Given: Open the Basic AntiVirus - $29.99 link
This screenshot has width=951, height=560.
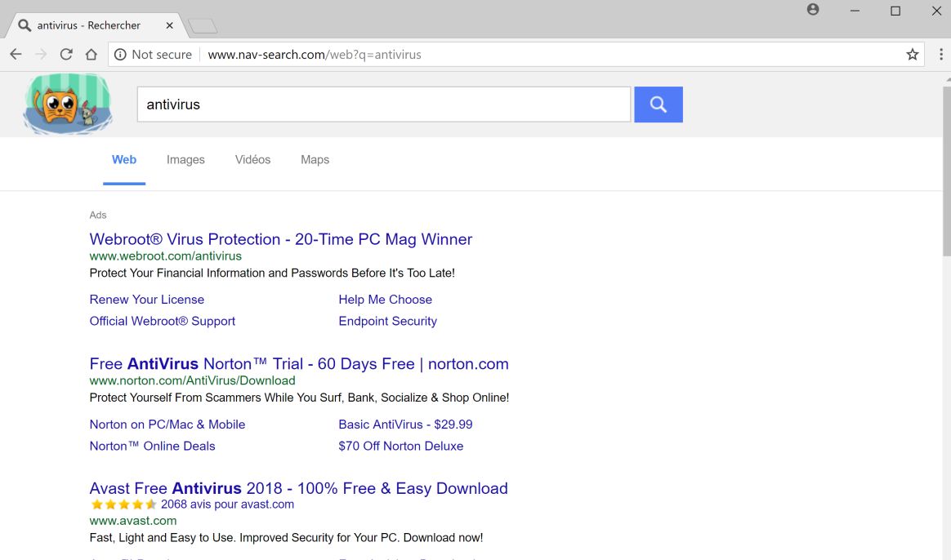Looking at the screenshot, I should pos(405,424).
